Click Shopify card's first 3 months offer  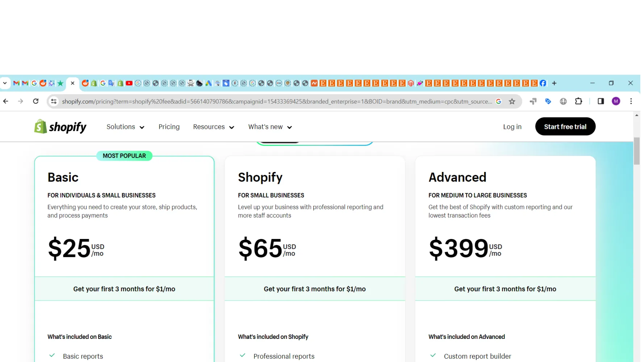(315, 289)
